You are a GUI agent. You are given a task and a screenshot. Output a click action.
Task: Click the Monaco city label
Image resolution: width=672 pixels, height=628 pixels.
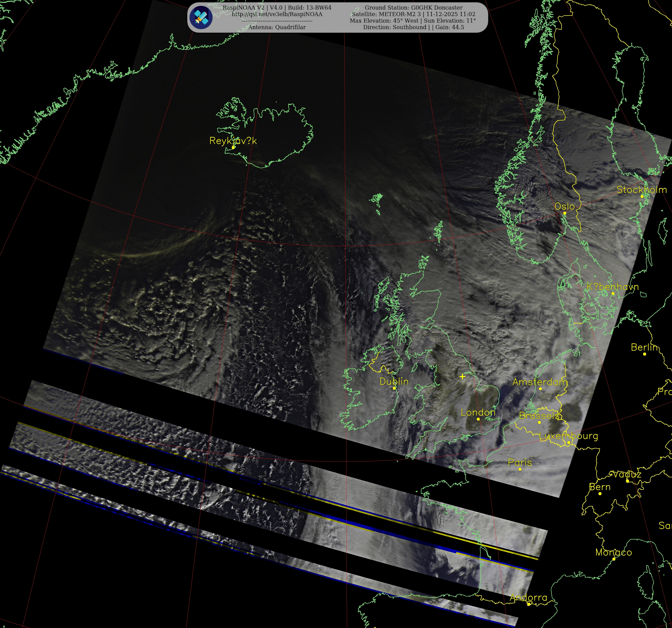pos(613,552)
